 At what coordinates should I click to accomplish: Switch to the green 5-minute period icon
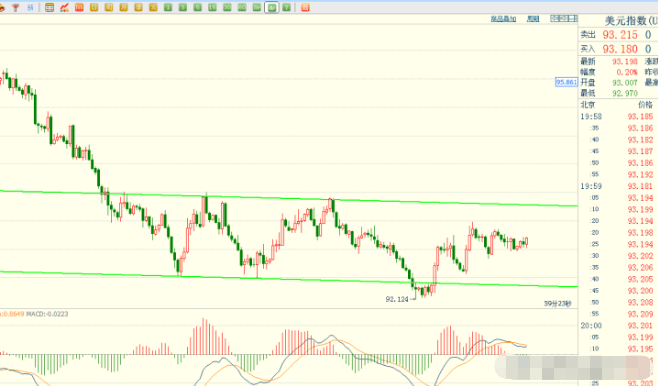198,7
